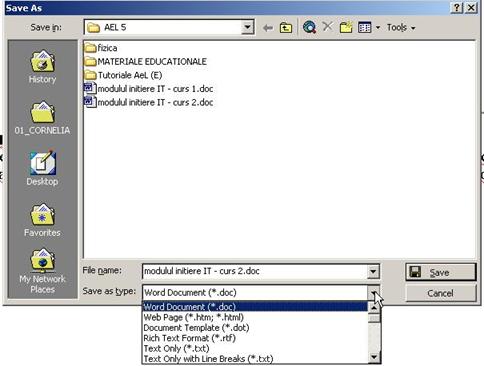Choose Text Only with Line Breaks type
The image size is (484, 366).
pos(255,359)
